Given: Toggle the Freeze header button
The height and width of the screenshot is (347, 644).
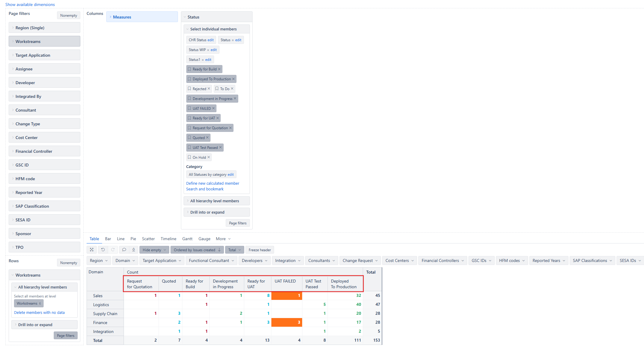Looking at the screenshot, I should click(259, 250).
